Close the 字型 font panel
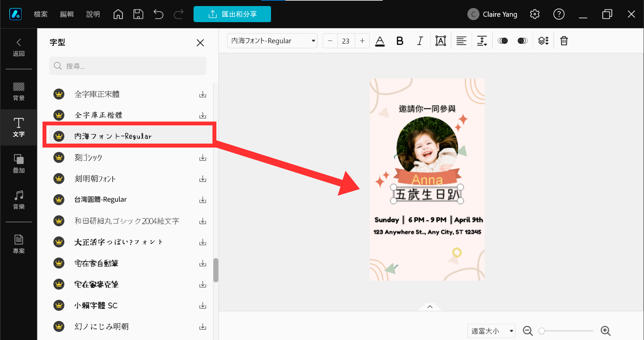The width and height of the screenshot is (644, 340). 200,43
